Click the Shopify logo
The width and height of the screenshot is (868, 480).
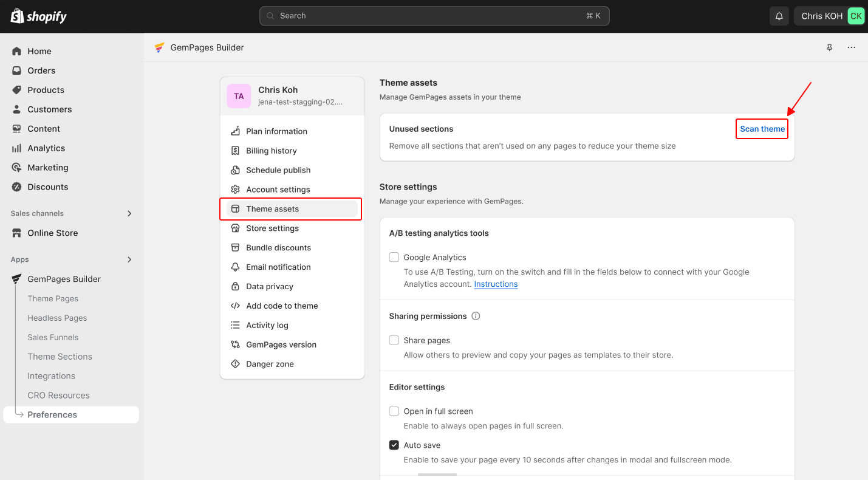click(39, 16)
